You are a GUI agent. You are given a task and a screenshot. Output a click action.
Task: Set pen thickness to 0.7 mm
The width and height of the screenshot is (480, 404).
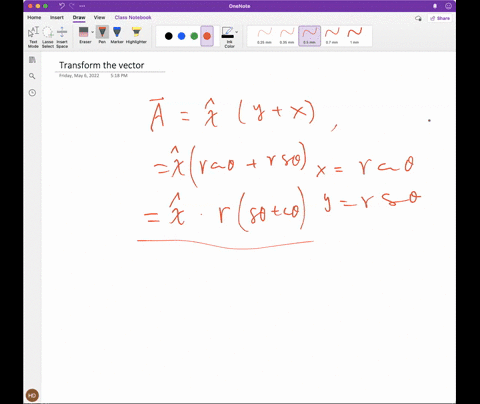[332, 36]
